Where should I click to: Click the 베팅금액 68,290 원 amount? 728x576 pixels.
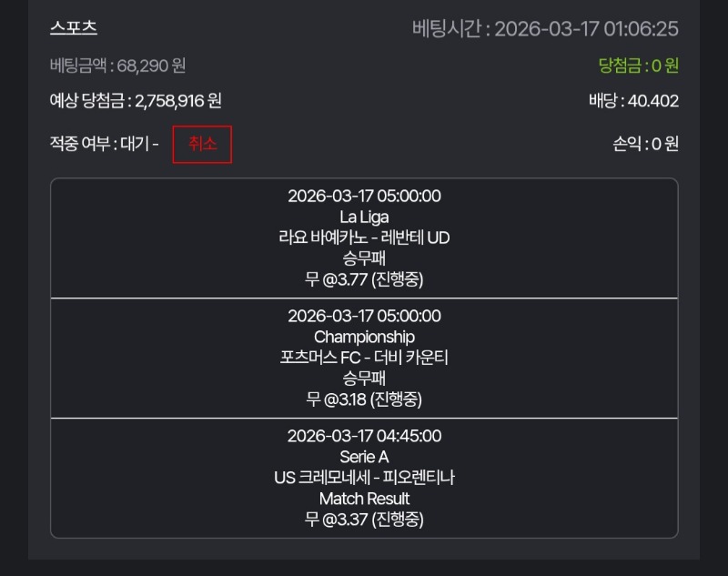click(x=118, y=66)
